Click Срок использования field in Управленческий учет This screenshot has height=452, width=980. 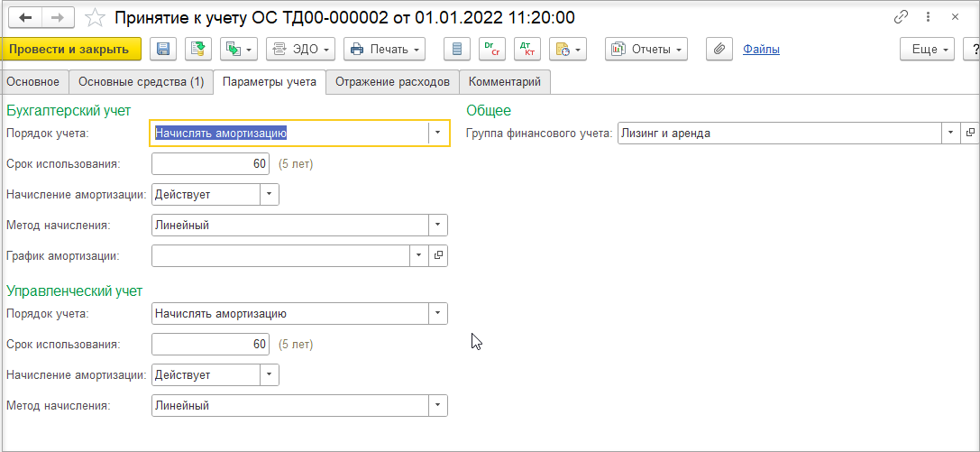tap(211, 344)
